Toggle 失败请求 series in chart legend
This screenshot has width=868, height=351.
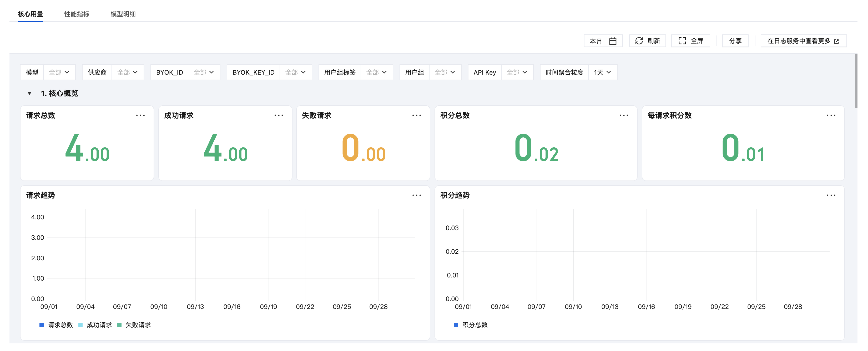coord(134,325)
